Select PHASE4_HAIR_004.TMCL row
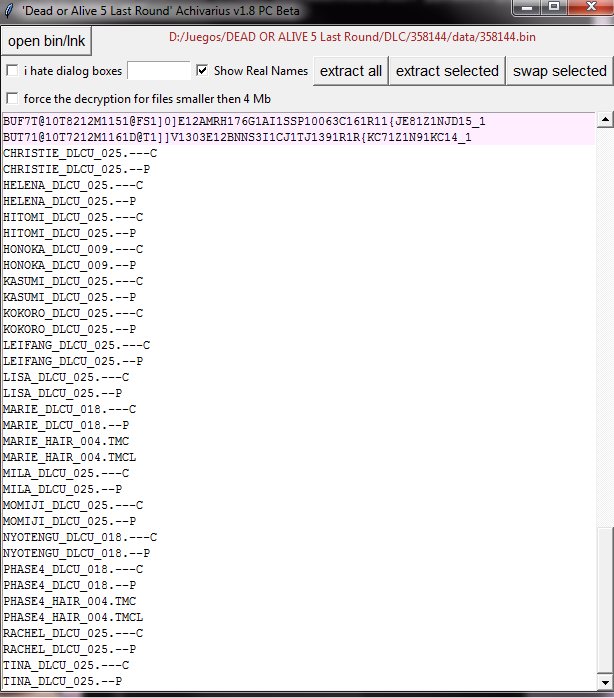Image resolution: width=614 pixels, height=698 pixels. [298, 618]
